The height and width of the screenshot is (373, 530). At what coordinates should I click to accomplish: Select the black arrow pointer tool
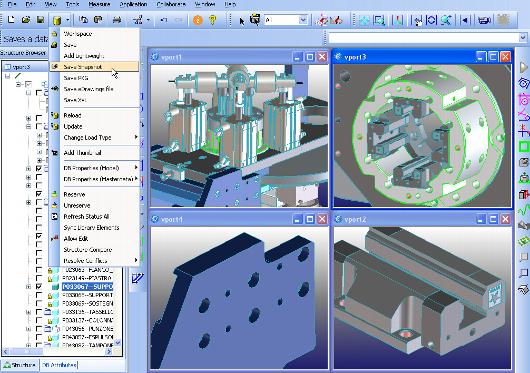[x=242, y=21]
